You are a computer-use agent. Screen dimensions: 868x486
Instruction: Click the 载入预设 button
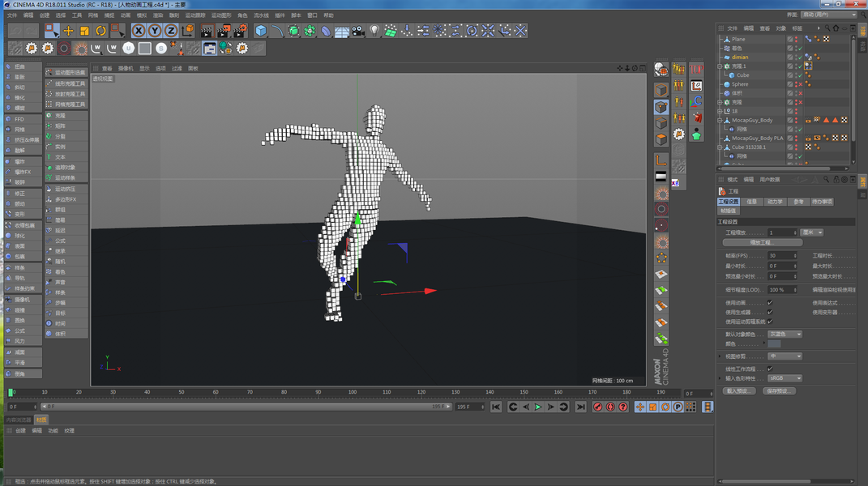pyautogui.click(x=738, y=391)
